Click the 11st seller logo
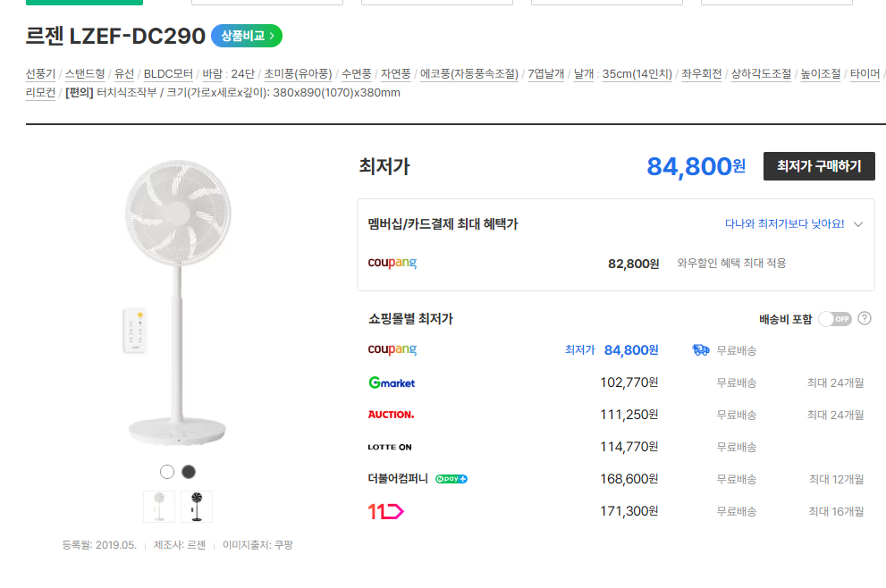886x588 pixels. [386, 511]
